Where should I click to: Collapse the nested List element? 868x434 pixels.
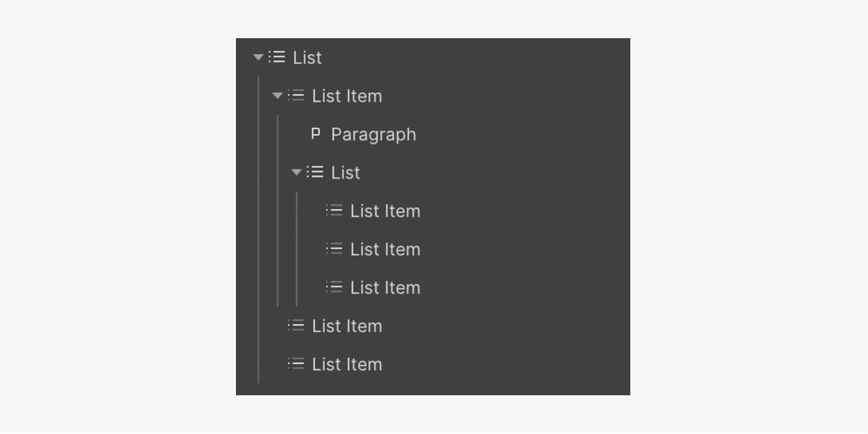point(297,172)
